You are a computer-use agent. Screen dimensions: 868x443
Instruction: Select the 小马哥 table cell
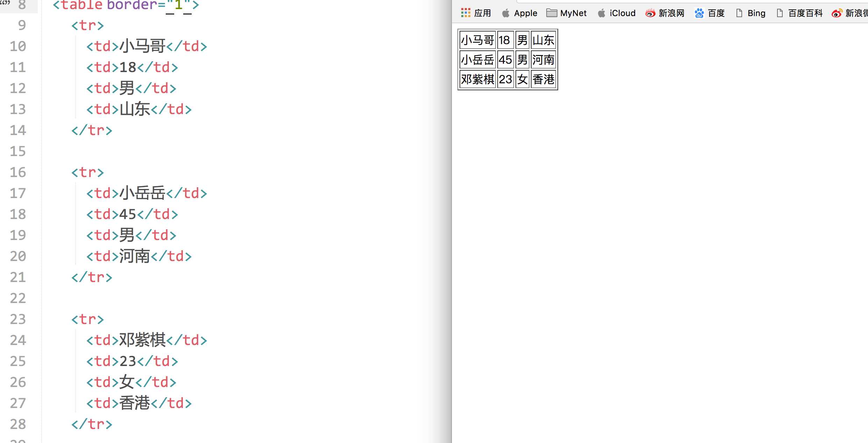[477, 39]
